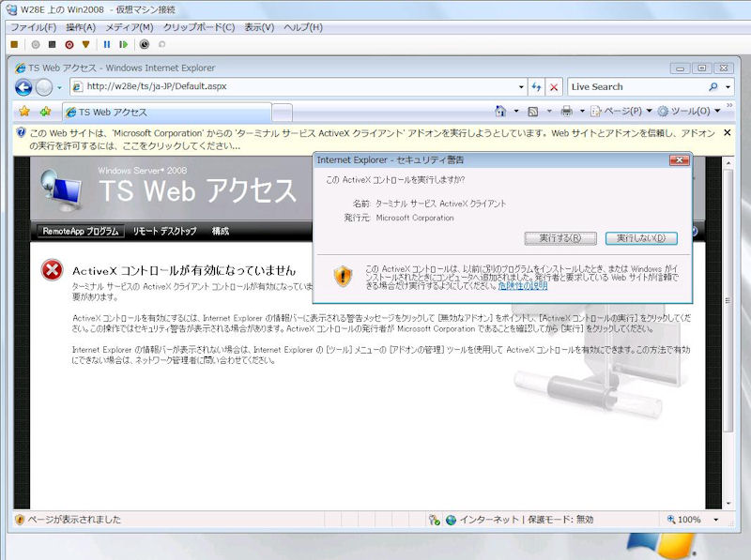Switch to the リモート デスクトップ tab
The height and width of the screenshot is (560, 751).
(x=165, y=231)
